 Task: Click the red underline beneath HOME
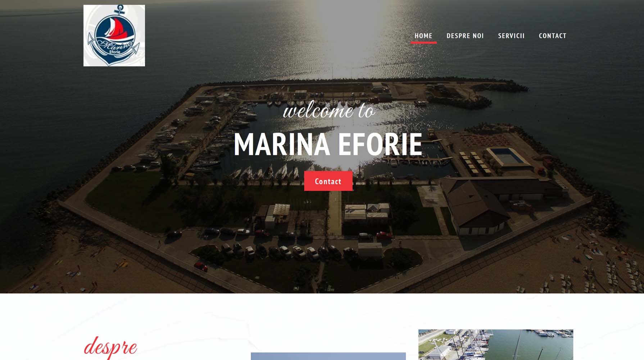click(423, 42)
